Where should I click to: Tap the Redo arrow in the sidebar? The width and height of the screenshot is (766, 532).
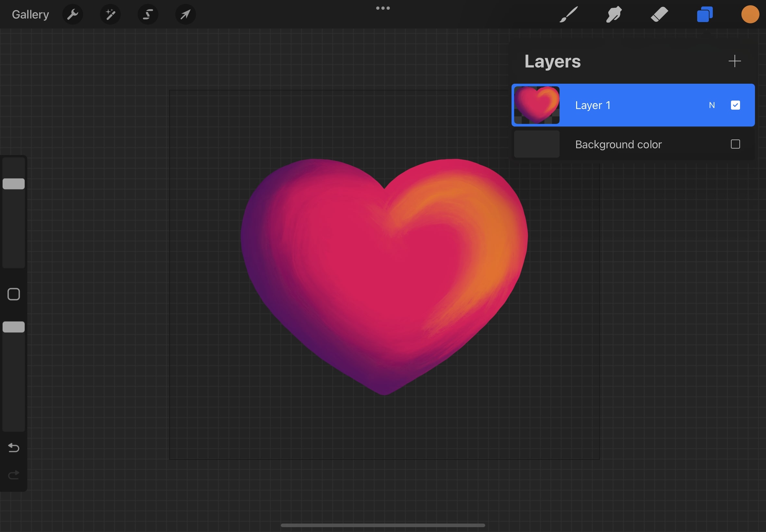pos(14,475)
